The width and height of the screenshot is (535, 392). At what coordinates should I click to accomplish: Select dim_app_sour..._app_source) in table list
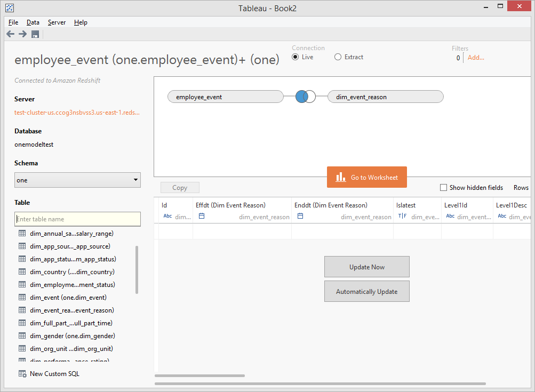coord(70,246)
